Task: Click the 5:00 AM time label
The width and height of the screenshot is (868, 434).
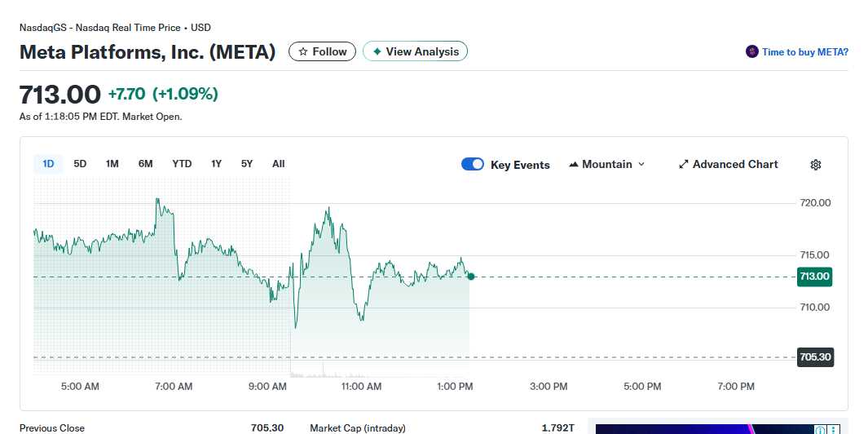Action: [80, 387]
